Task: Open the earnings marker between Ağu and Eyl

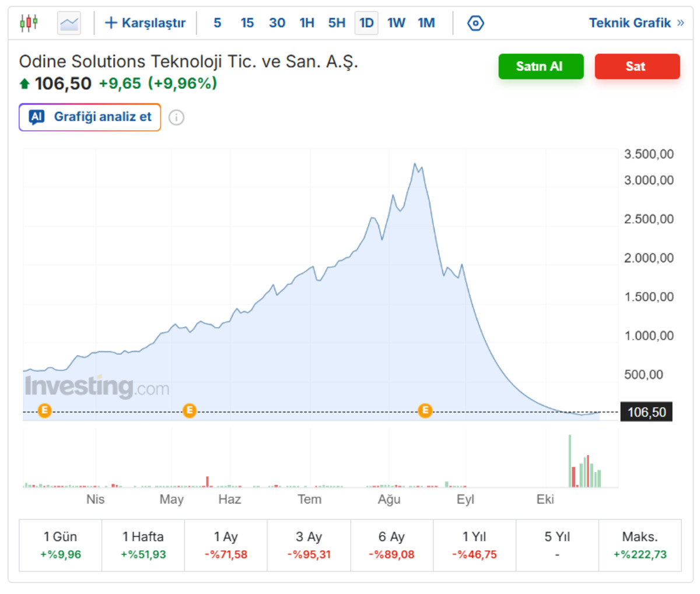Action: [x=425, y=411]
